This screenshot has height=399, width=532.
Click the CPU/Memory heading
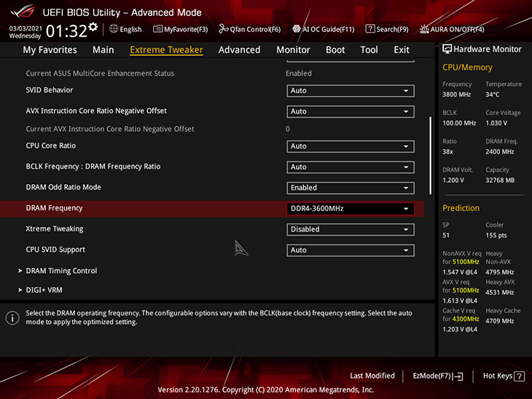pos(467,68)
